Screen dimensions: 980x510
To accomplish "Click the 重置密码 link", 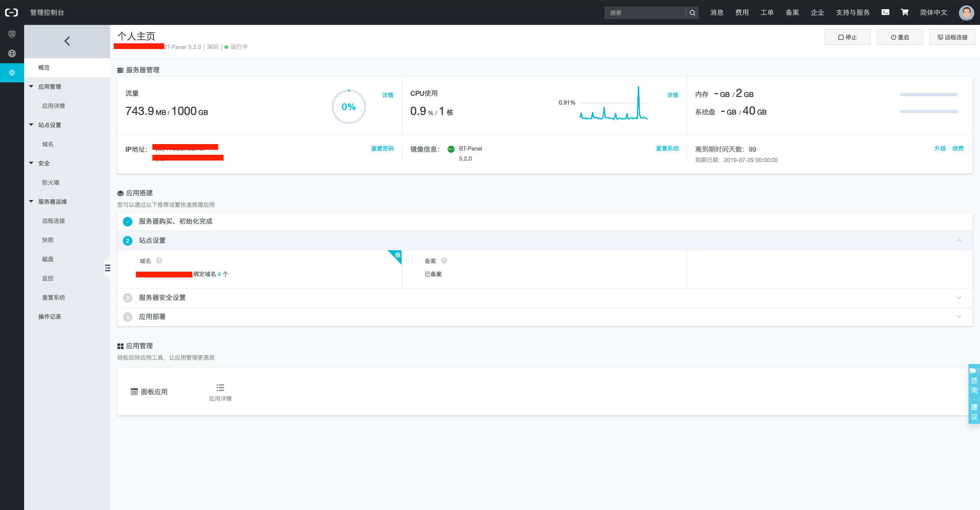I will tap(382, 149).
